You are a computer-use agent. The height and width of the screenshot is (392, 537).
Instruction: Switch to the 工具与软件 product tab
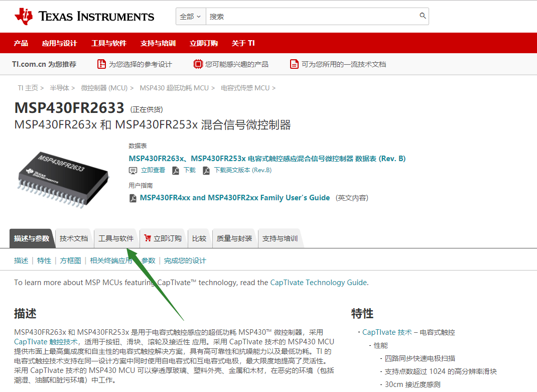coord(116,238)
